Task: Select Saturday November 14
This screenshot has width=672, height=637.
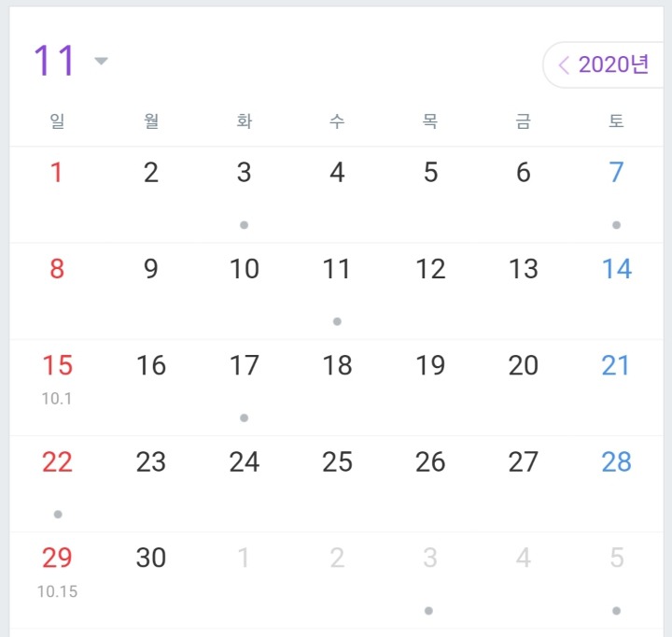Action: point(616,269)
